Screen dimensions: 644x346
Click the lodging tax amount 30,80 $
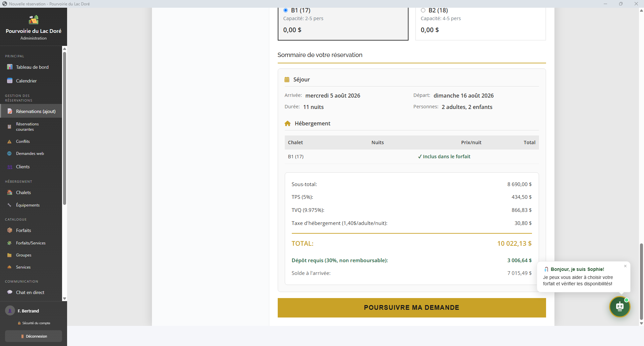pos(523,223)
